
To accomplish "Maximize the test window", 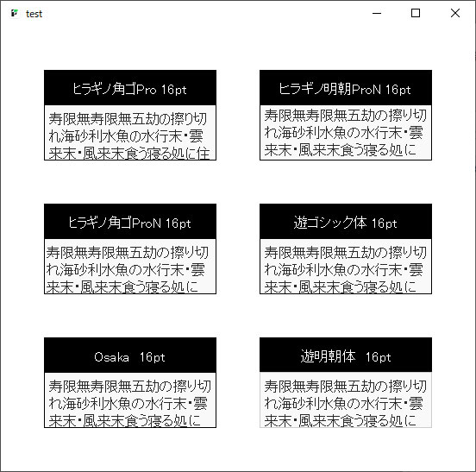I will coord(416,13).
